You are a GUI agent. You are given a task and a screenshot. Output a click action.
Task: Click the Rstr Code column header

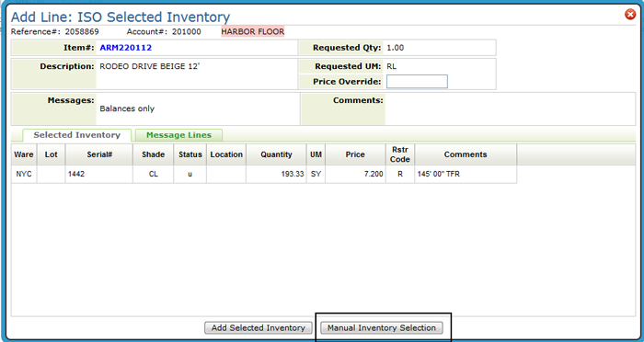tap(400, 154)
